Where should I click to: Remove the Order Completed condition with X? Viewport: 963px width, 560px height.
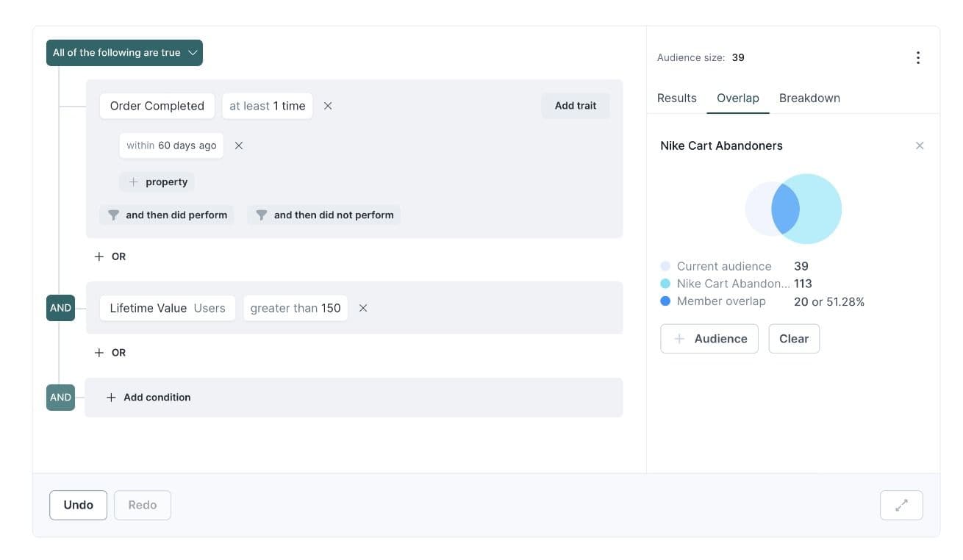328,106
